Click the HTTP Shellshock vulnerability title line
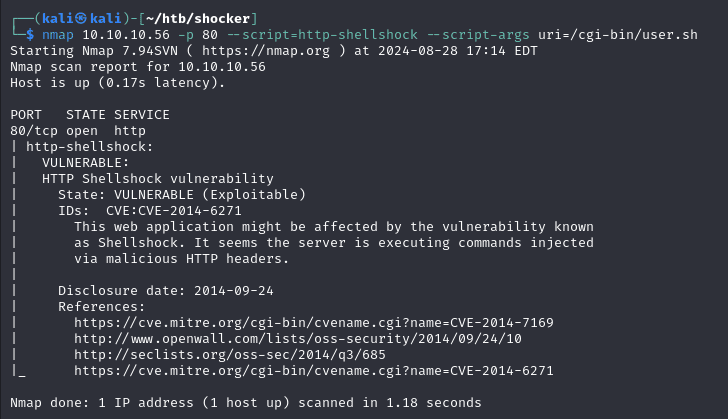This screenshot has width=728, height=419. (x=157, y=178)
